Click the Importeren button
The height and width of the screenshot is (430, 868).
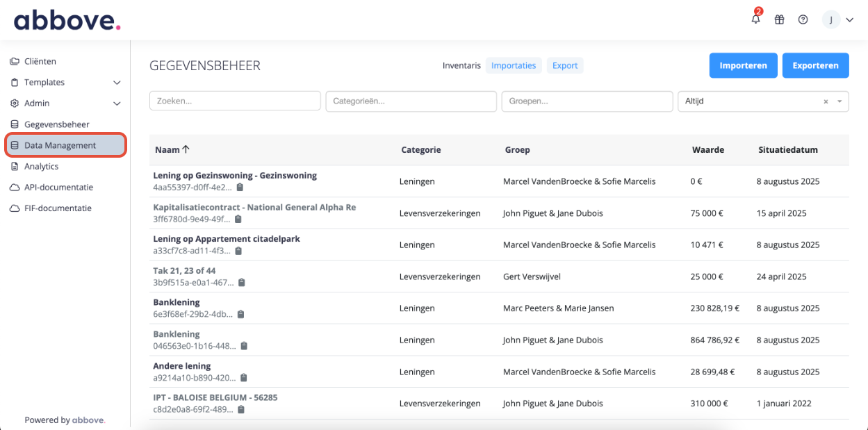coord(744,65)
